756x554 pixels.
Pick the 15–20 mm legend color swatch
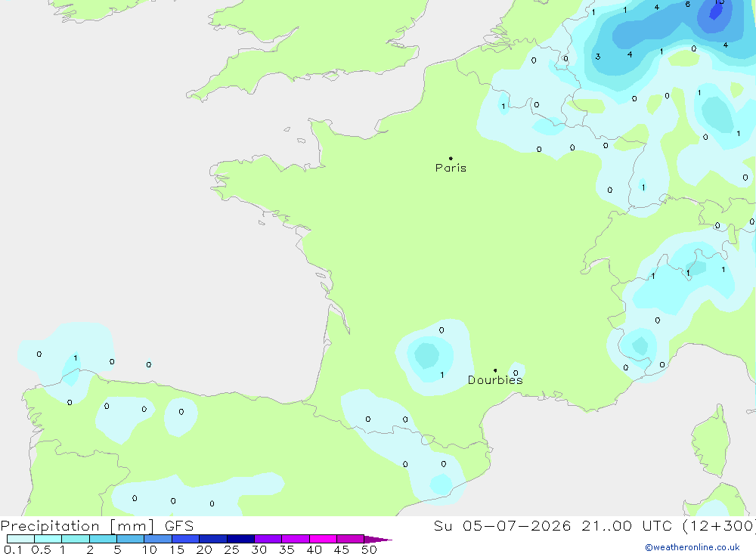click(x=186, y=539)
